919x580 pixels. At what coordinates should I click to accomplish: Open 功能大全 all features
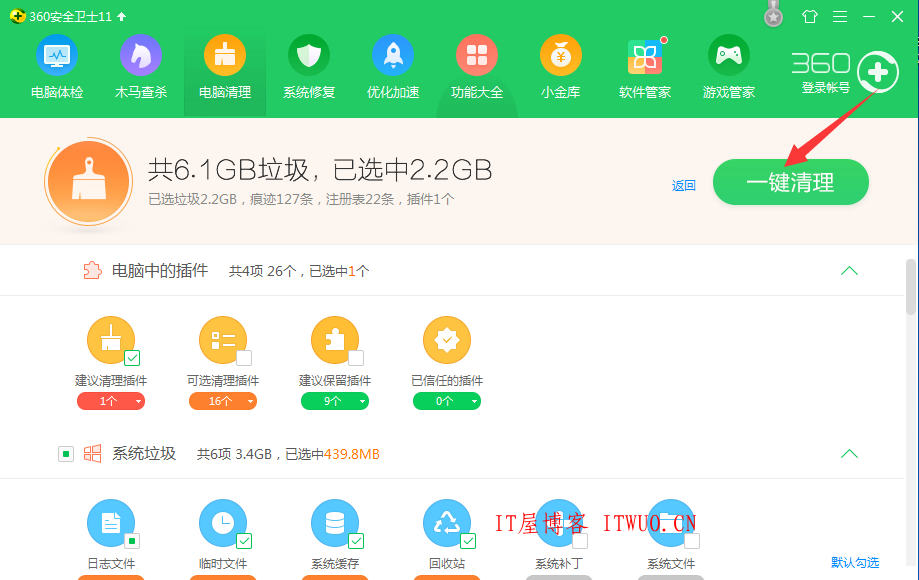pyautogui.click(x=477, y=67)
